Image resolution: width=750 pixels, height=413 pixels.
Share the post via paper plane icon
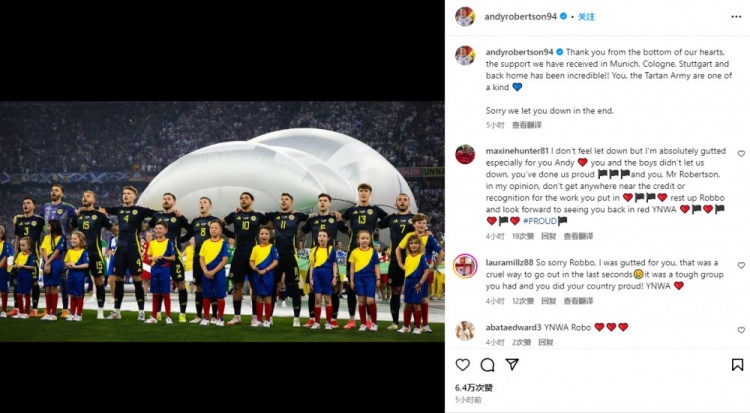[512, 365]
